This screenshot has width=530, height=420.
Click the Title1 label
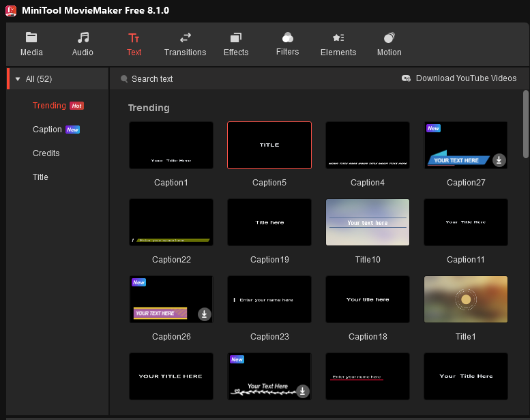(466, 337)
